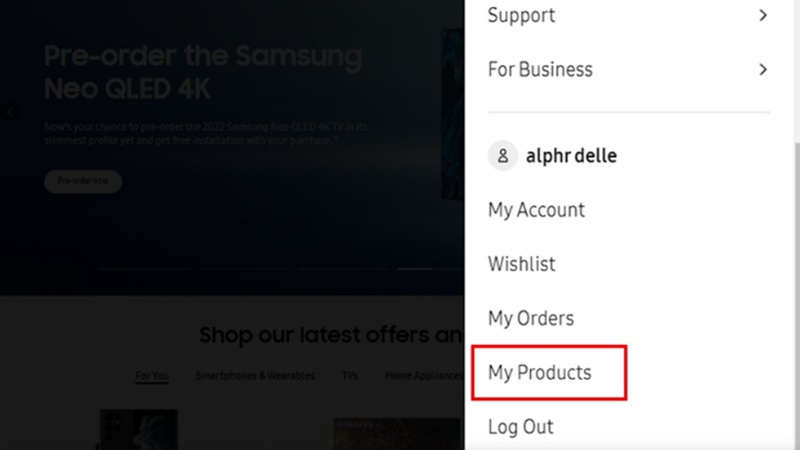Log Out of the Samsung account
This screenshot has width=800, height=450.
pos(520,427)
